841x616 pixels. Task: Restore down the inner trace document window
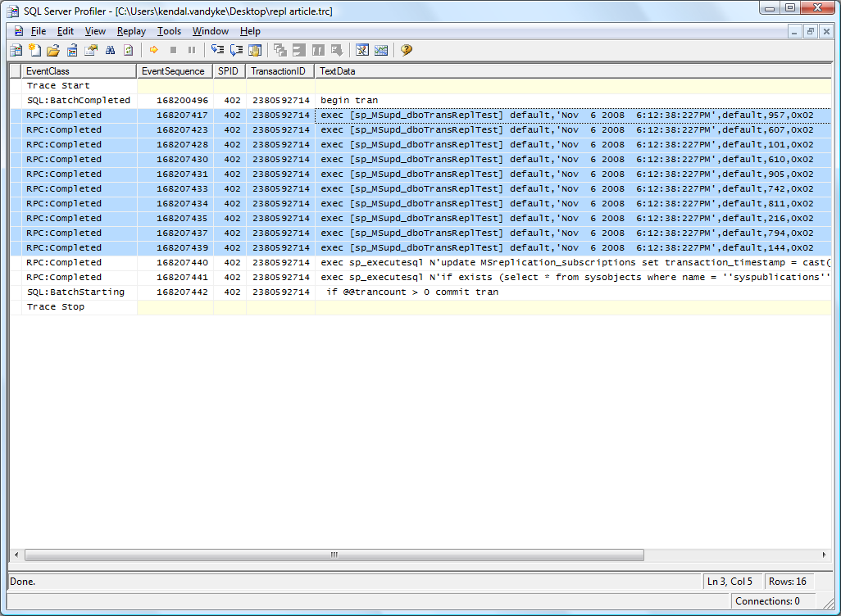[x=811, y=32]
